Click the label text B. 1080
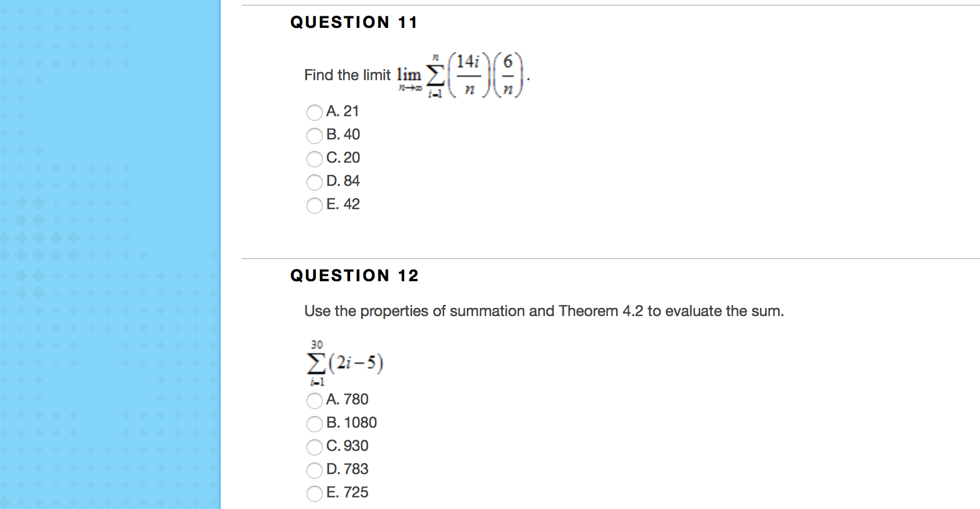 [x=351, y=423]
